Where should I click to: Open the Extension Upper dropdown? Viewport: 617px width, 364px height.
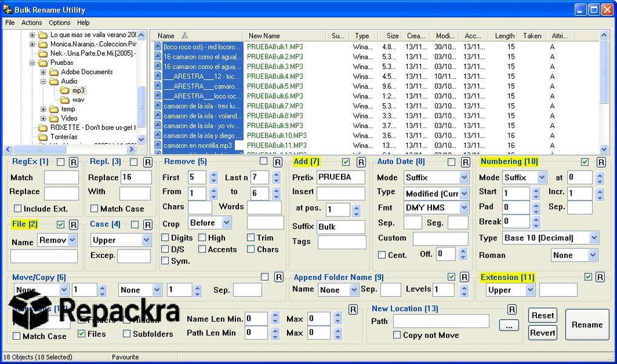click(x=530, y=290)
